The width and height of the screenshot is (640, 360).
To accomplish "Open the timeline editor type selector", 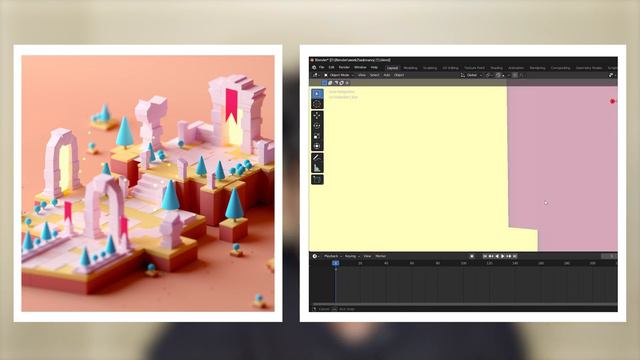I will tap(316, 256).
